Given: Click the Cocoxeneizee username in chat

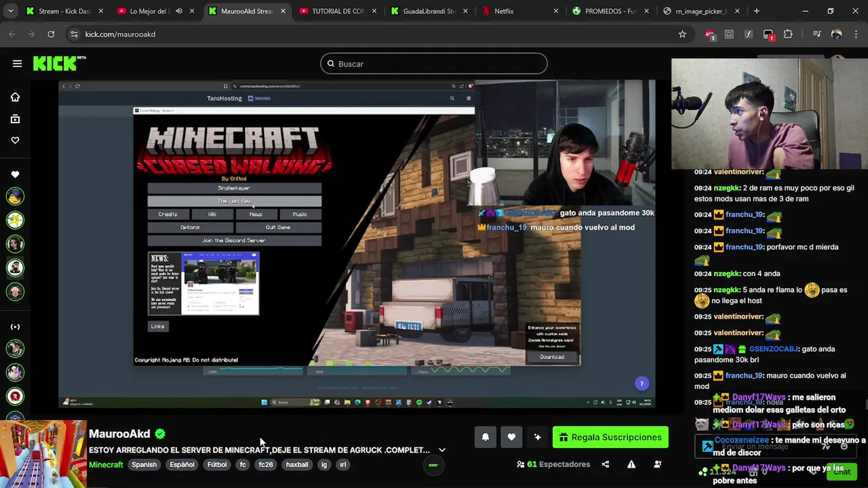Looking at the screenshot, I should click(x=741, y=441).
